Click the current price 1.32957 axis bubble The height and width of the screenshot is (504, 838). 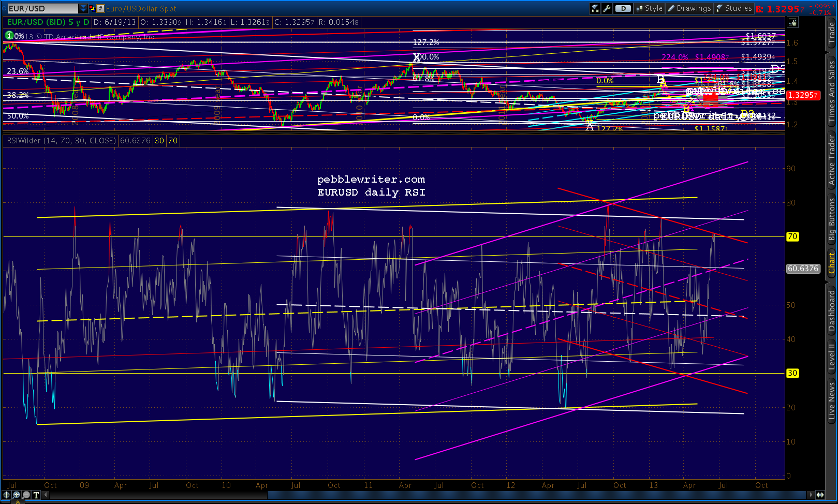(803, 95)
